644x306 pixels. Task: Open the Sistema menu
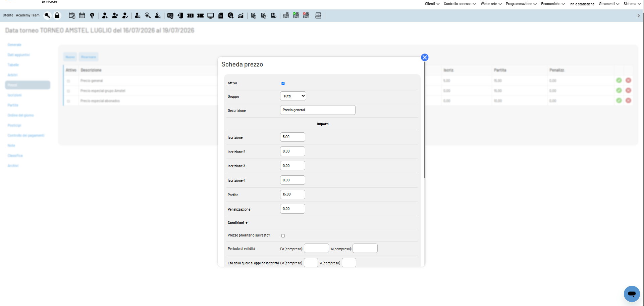tap(632, 4)
